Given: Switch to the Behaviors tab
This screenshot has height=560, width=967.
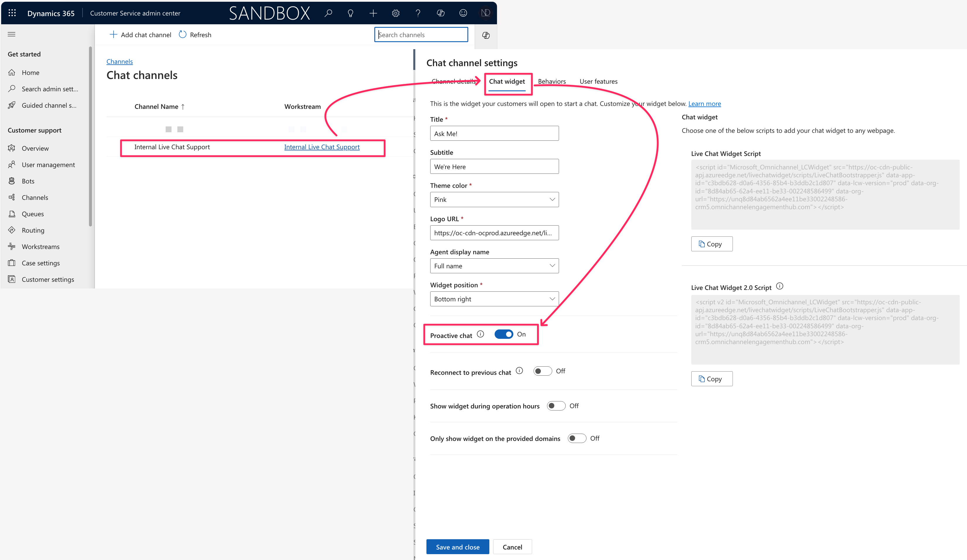Looking at the screenshot, I should pos(551,81).
